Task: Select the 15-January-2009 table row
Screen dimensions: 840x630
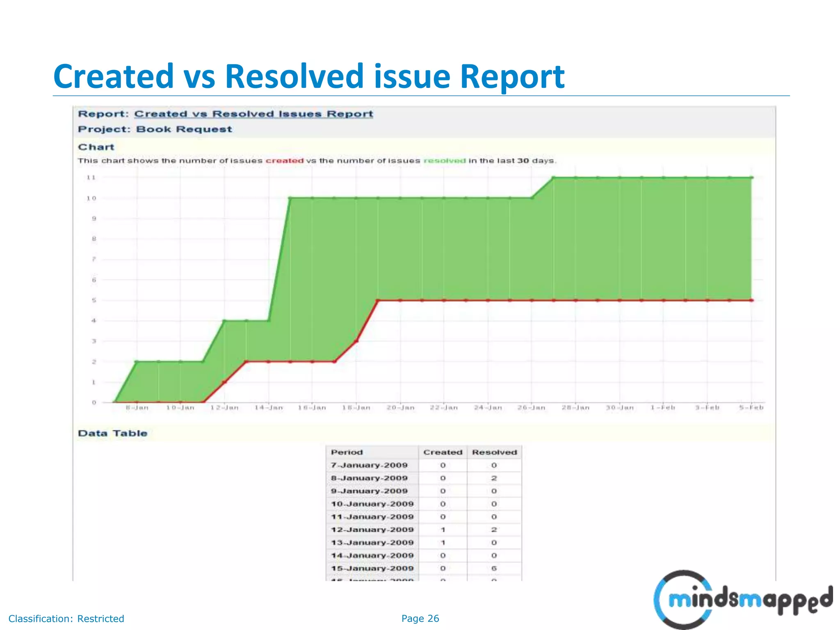Action: tap(372, 568)
